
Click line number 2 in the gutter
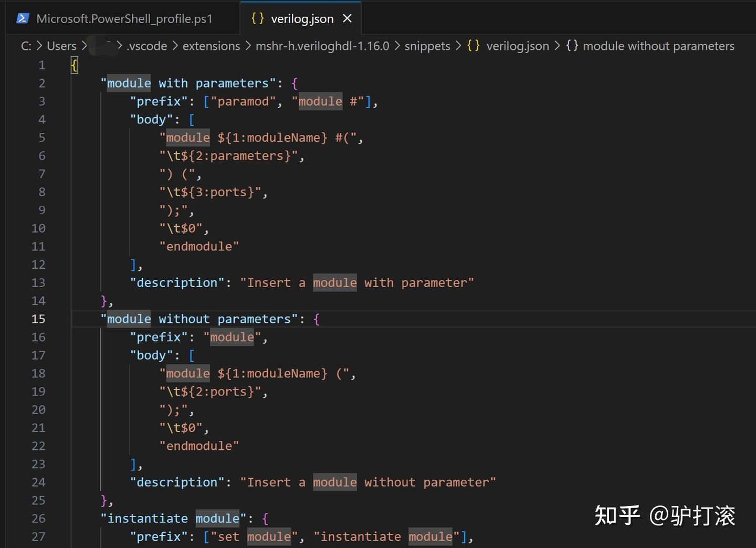(x=41, y=83)
